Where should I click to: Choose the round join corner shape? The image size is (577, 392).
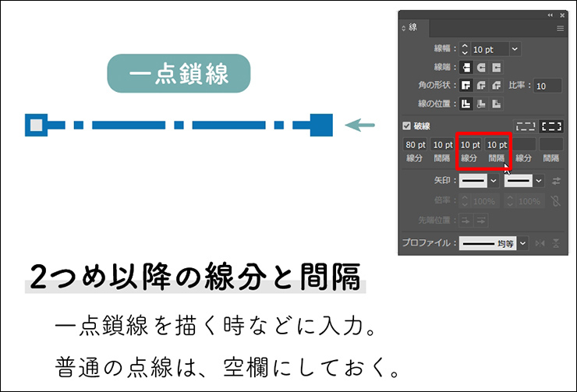tap(481, 86)
